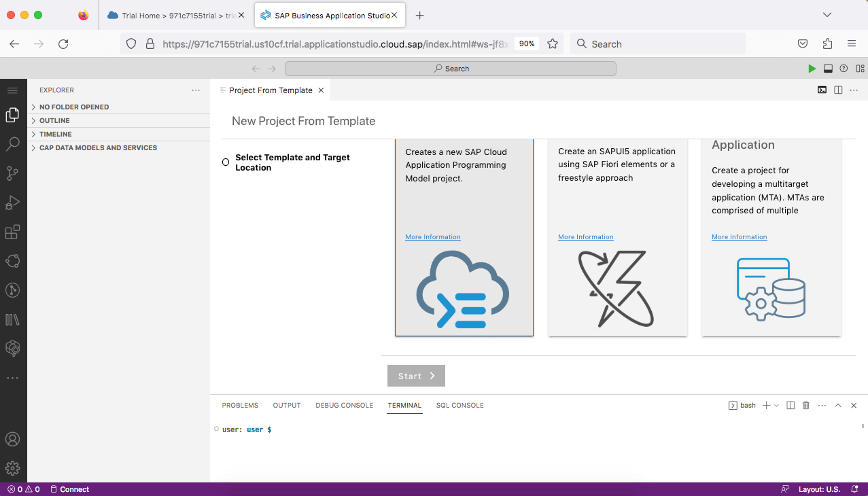Split the terminal panel
868x496 pixels.
[791, 406]
